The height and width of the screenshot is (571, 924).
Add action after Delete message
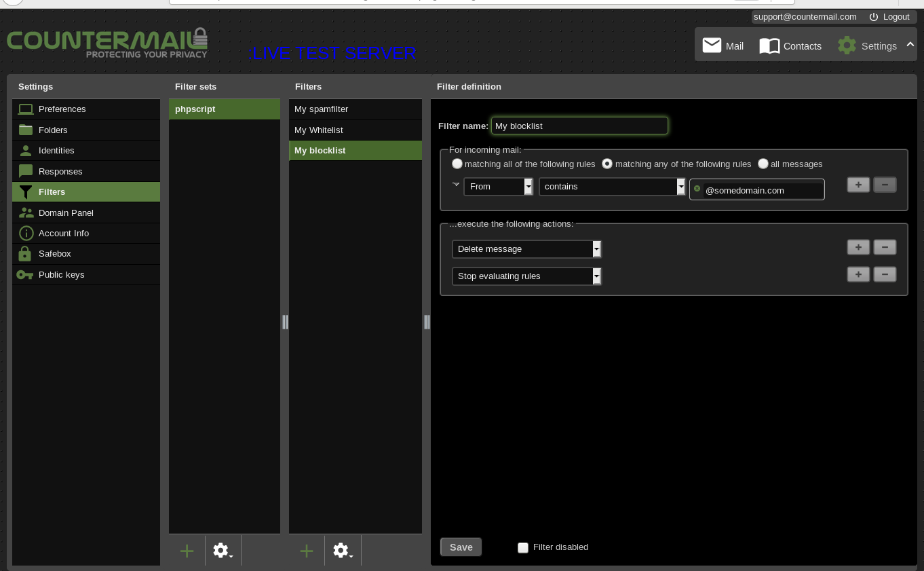858,247
